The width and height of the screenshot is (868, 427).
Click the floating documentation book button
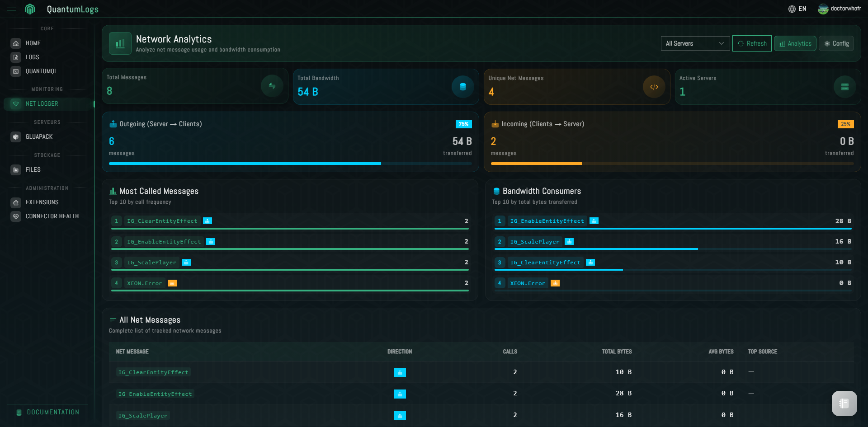pyautogui.click(x=844, y=404)
